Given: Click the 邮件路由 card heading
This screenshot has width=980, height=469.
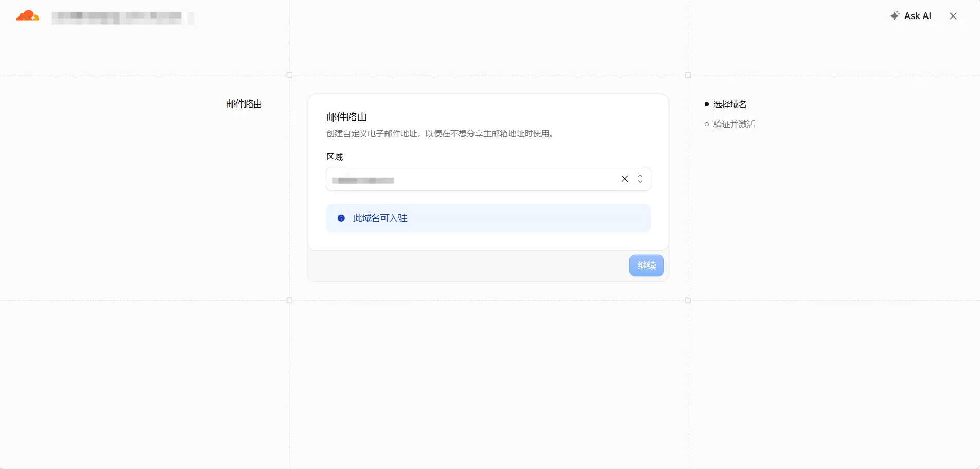Looking at the screenshot, I should [347, 117].
